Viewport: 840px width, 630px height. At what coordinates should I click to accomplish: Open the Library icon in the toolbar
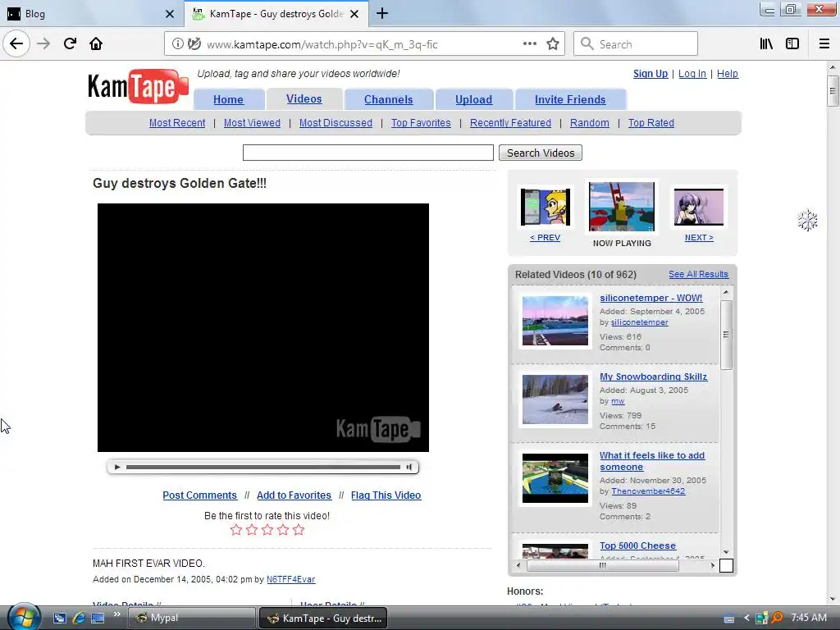pos(766,44)
